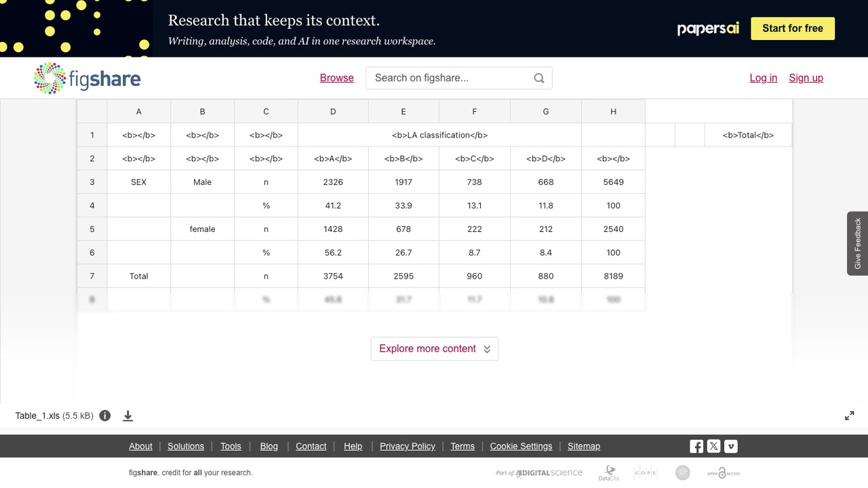Focus the Search on figshare field
Image resolution: width=868 pixels, height=488 pixels.
tap(459, 78)
